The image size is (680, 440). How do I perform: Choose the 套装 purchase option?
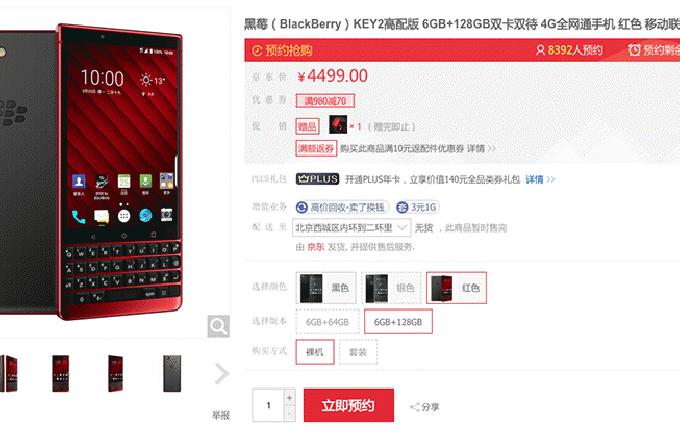[358, 352]
